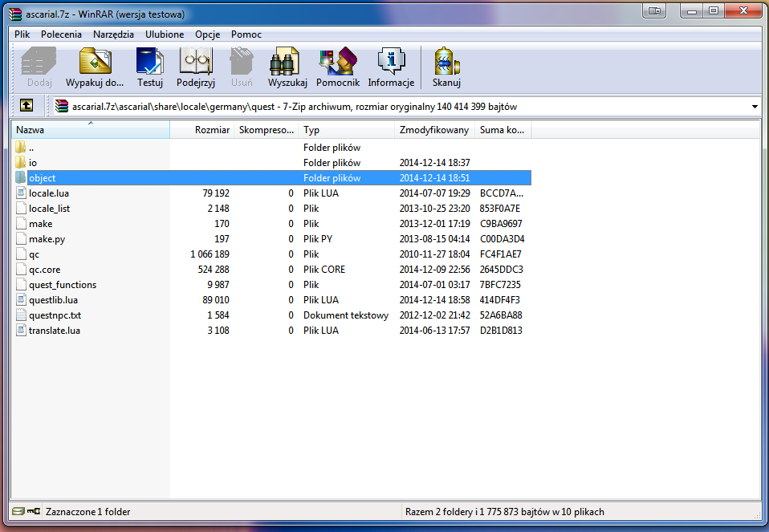The image size is (769, 532).
Task: Open the Narzędzia menu
Action: pos(113,35)
